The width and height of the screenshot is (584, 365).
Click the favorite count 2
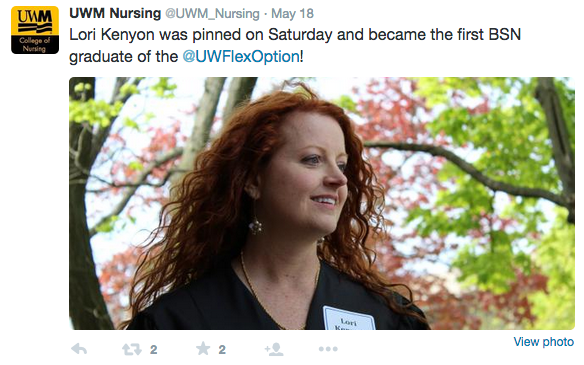point(222,350)
